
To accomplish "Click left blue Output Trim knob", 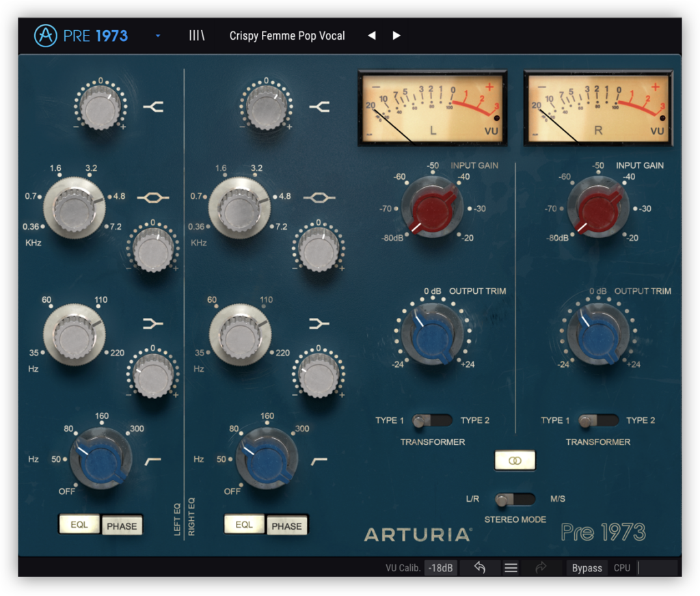I will pos(432,334).
